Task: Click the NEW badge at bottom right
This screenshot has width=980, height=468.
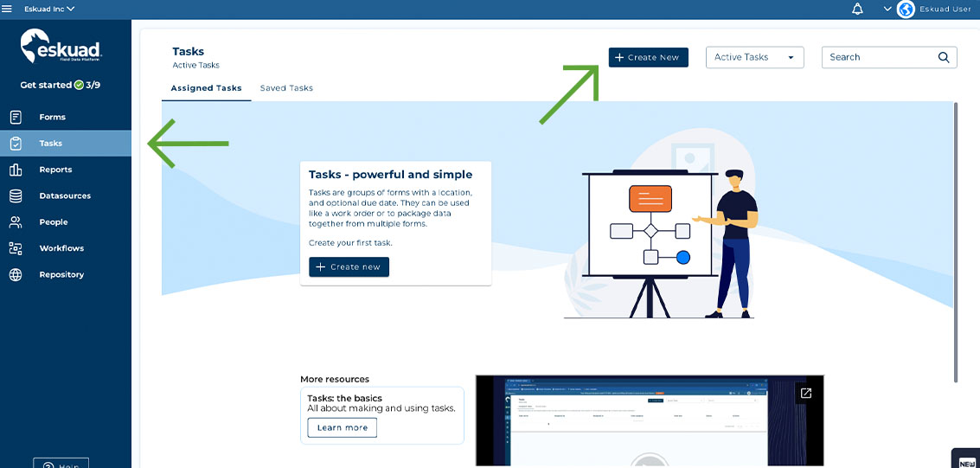Action: pyautogui.click(x=966, y=462)
